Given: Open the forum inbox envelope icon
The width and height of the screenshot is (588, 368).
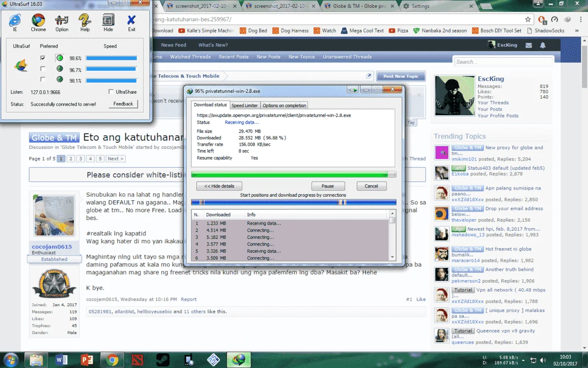Looking at the screenshot, I should [529, 45].
